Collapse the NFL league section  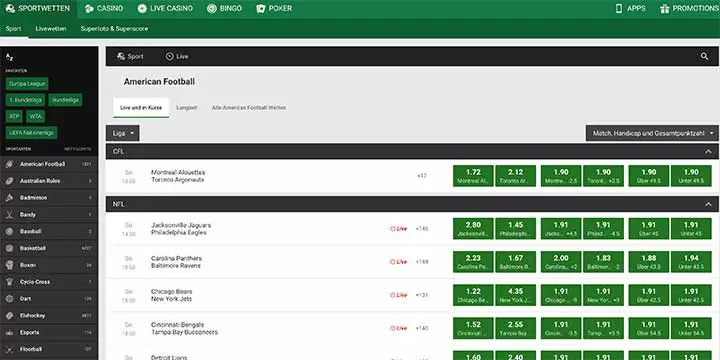709,204
